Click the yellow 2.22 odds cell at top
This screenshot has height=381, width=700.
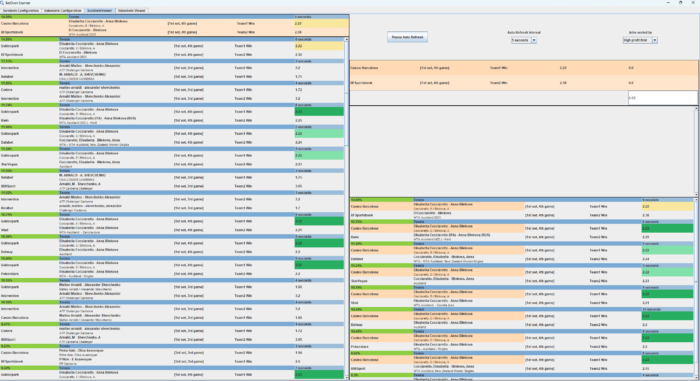coord(321,23)
